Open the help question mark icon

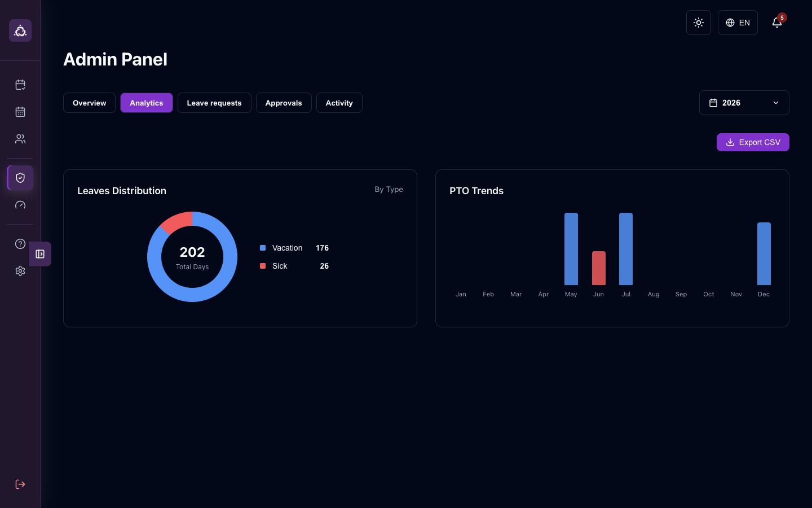pyautogui.click(x=20, y=244)
